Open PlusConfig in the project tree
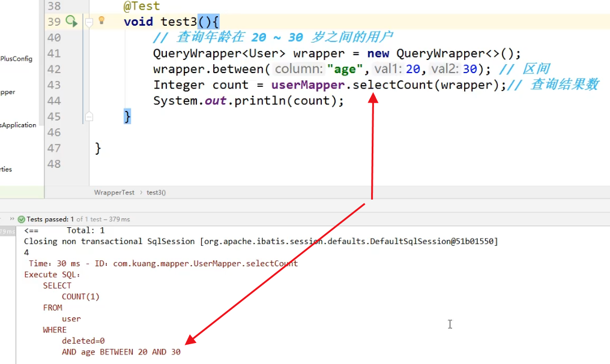 [16, 59]
